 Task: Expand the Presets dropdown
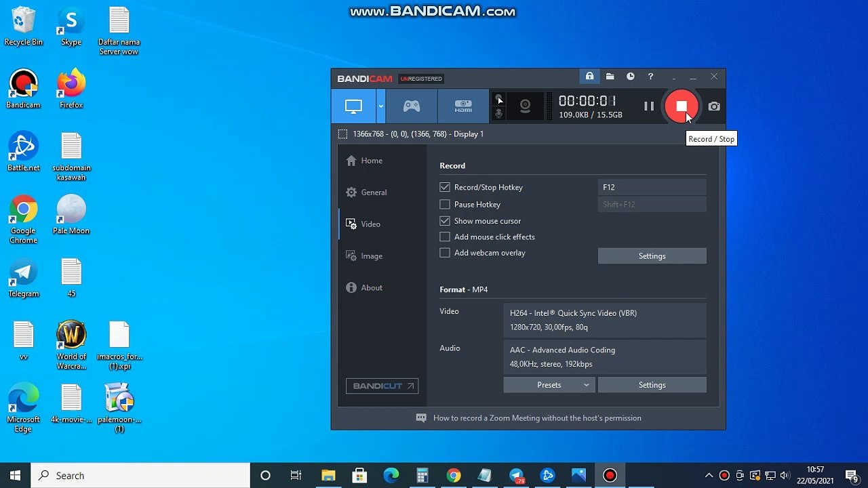[x=549, y=385]
